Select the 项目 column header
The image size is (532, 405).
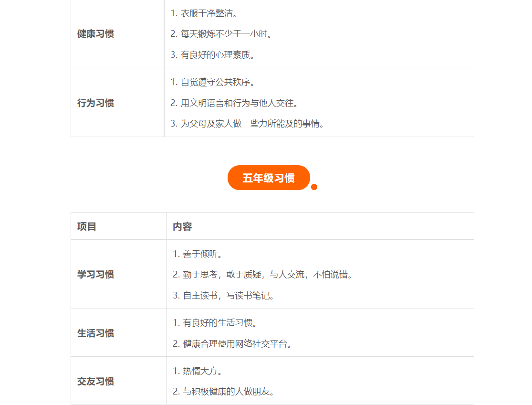coord(87,226)
